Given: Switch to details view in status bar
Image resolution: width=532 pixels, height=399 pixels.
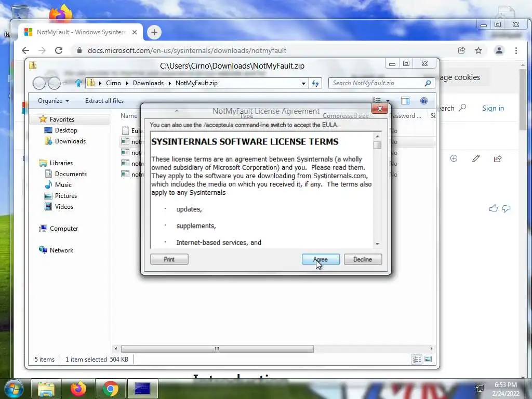Looking at the screenshot, I should pos(417,359).
